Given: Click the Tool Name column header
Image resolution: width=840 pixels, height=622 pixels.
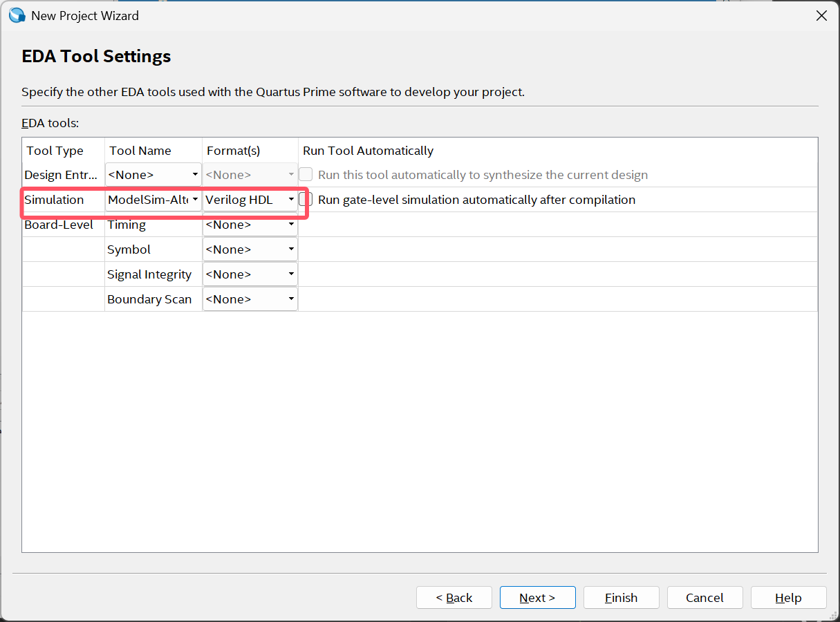Looking at the screenshot, I should click(x=153, y=151).
